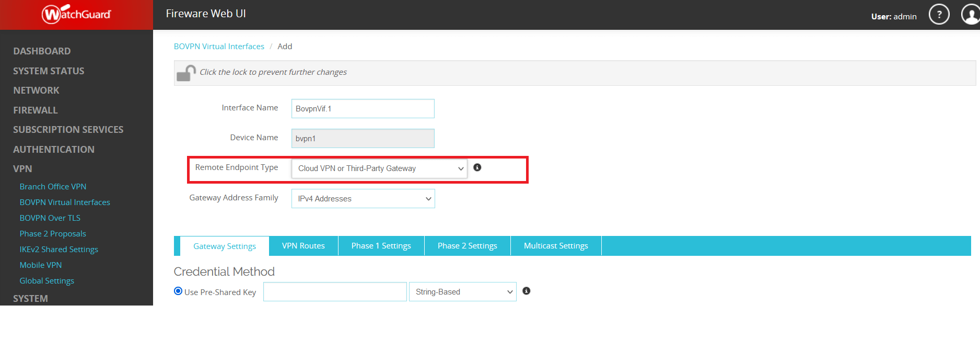
Task: Switch to VPN Routes tab
Action: click(x=304, y=246)
